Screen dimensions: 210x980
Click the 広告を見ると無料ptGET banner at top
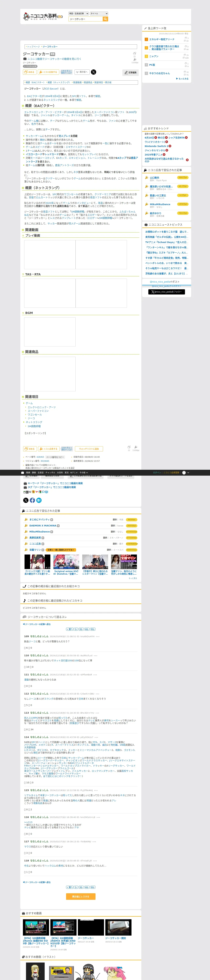66,72
